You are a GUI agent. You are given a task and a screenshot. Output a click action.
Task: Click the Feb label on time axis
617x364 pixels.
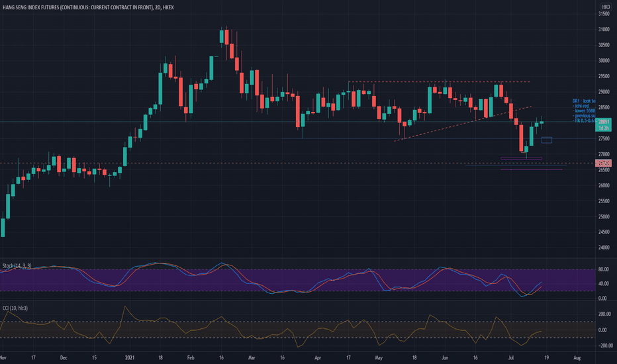(x=191, y=358)
